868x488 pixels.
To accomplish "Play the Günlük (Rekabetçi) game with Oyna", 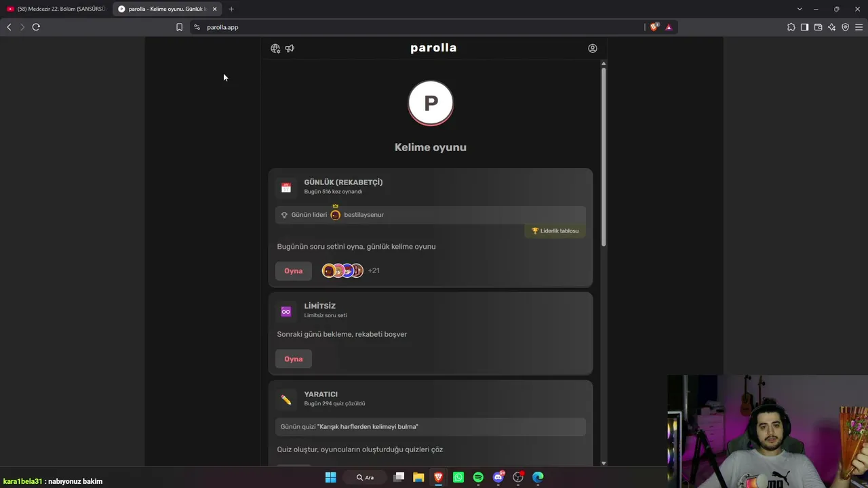I will [x=294, y=270].
